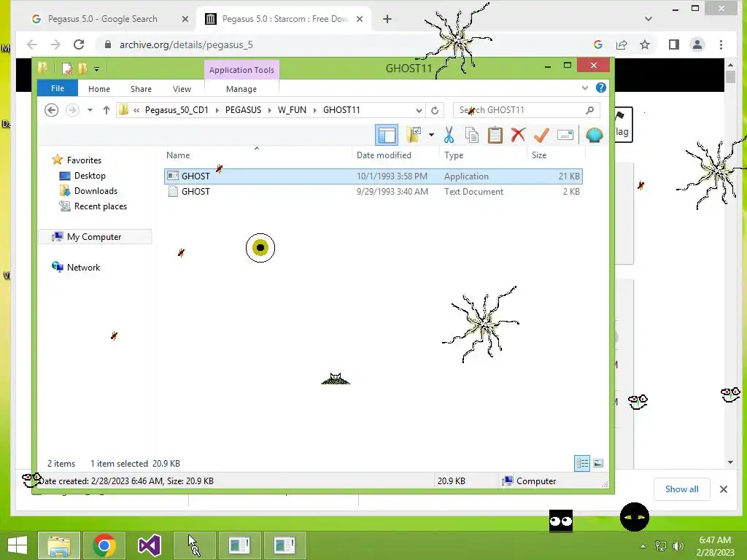Go forward in Explorer window
Screen dimensions: 747x560
(72, 111)
